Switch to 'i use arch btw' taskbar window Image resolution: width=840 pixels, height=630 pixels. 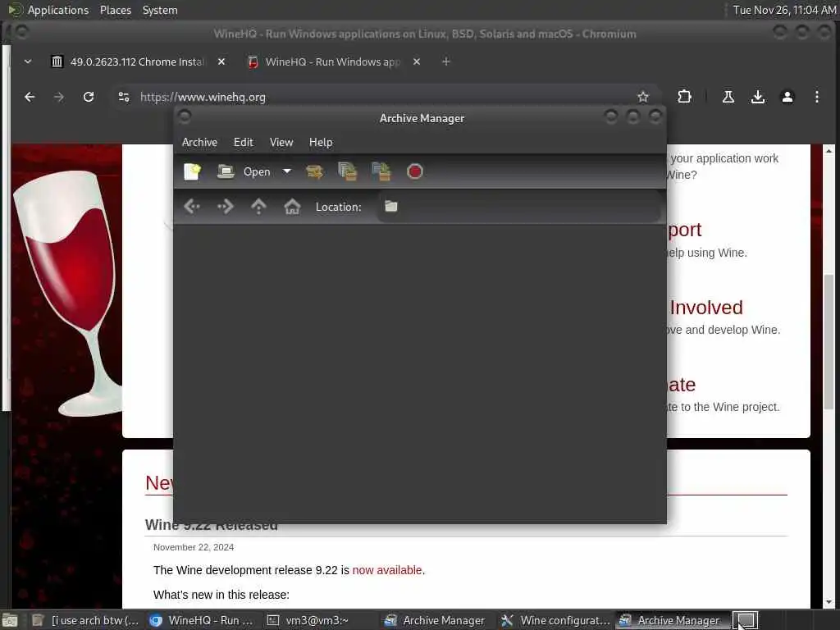[x=85, y=620]
